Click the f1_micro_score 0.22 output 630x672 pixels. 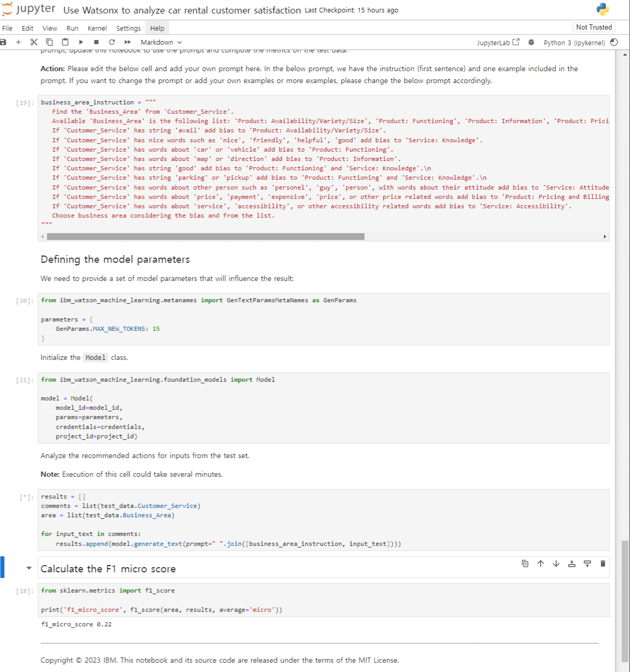click(x=76, y=624)
